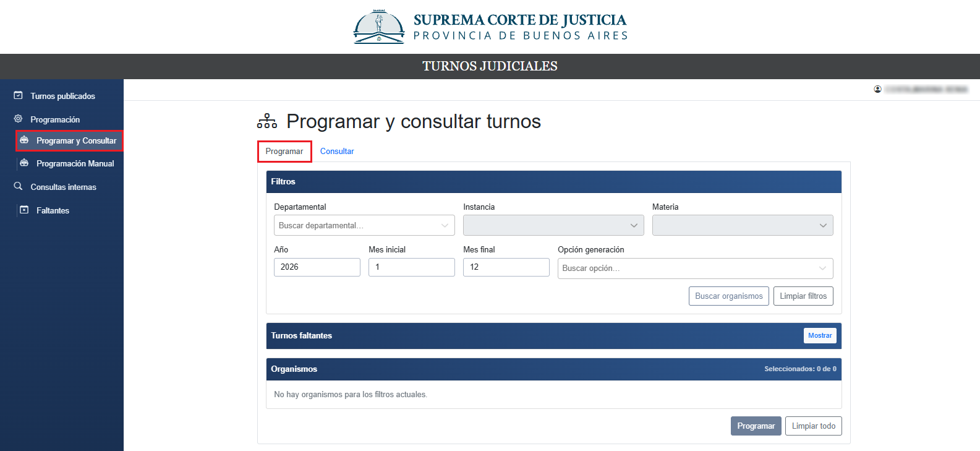The width and height of the screenshot is (980, 451).
Task: Show the Turnos faltantes with Mostrar
Action: point(820,335)
